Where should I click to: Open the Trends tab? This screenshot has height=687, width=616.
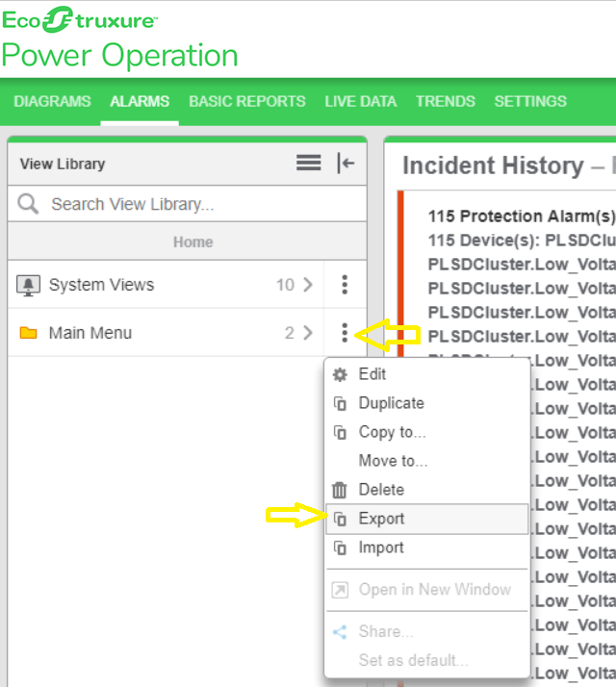(445, 101)
